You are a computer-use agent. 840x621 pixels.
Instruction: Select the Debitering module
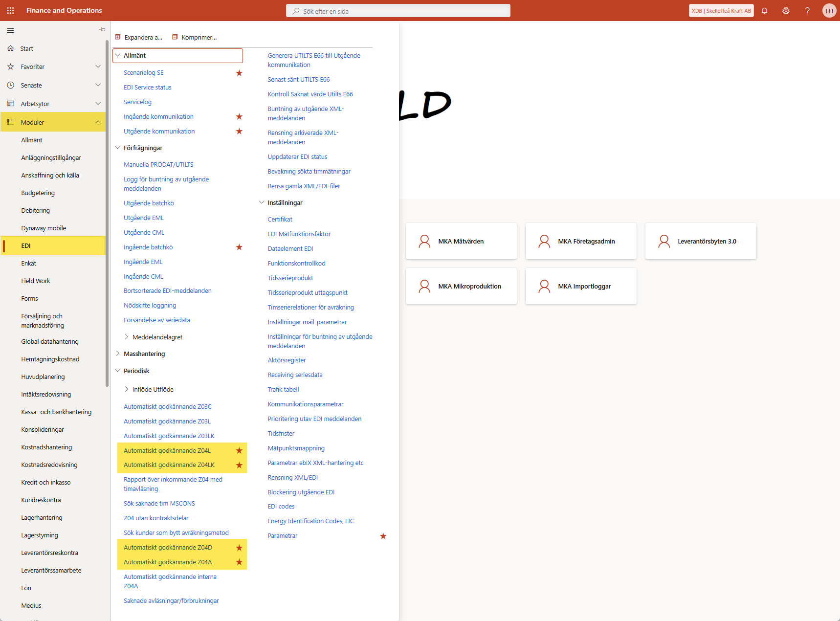click(x=35, y=211)
